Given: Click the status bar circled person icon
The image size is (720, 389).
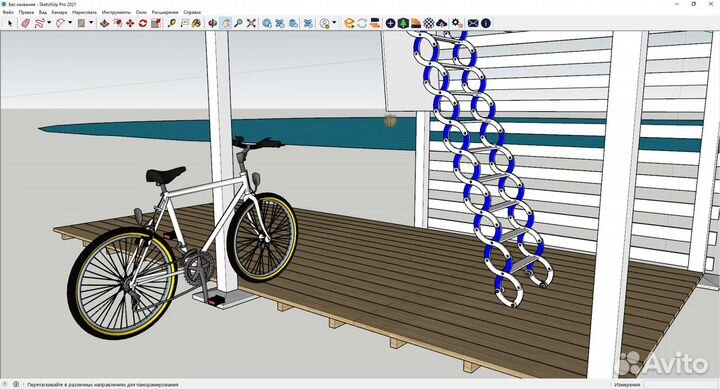Looking at the screenshot, I should point(16,384).
